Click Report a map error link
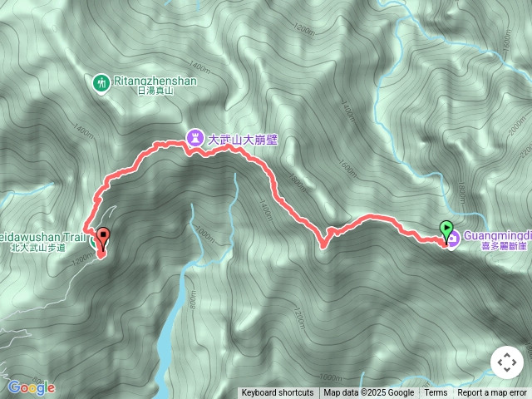This screenshot has width=532, height=399. [492, 393]
